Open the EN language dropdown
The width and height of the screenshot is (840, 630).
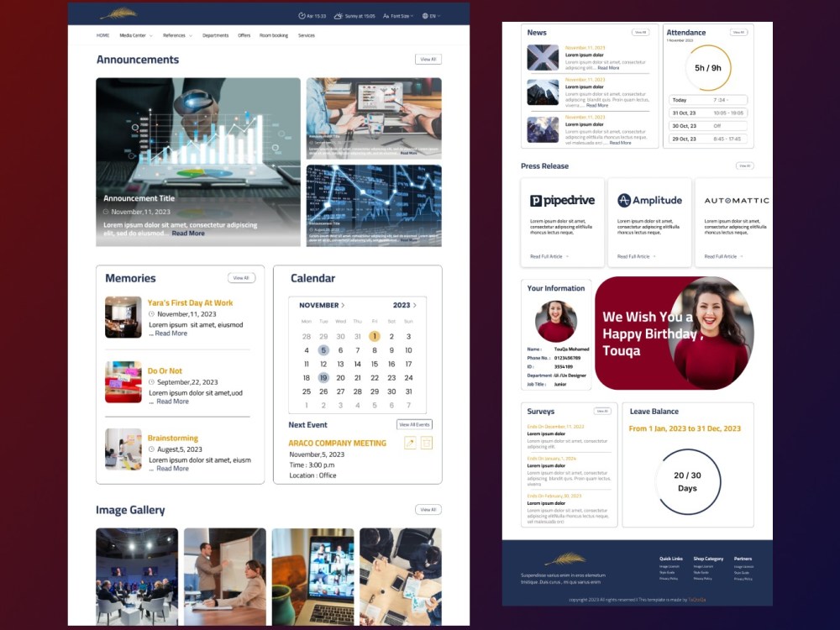click(431, 16)
